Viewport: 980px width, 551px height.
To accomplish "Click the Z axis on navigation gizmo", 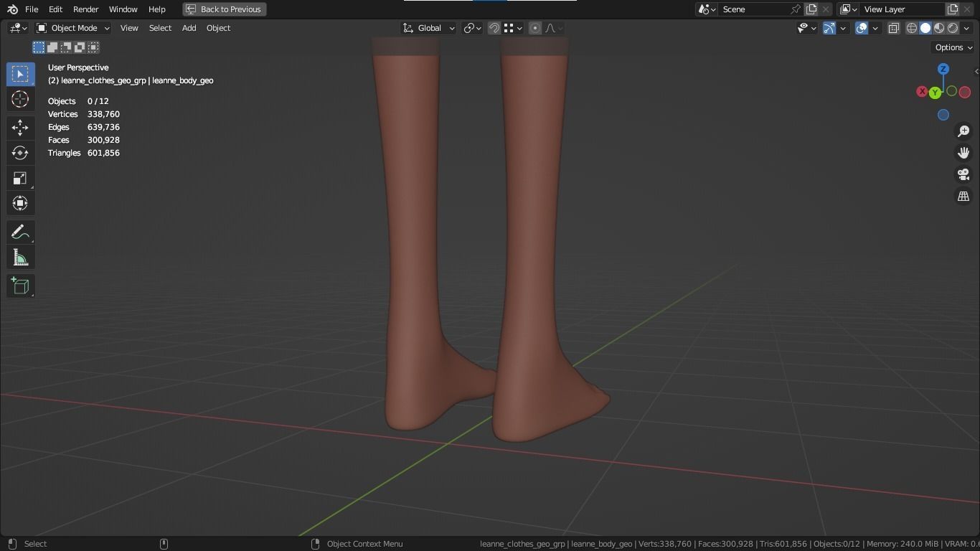I will [943, 69].
